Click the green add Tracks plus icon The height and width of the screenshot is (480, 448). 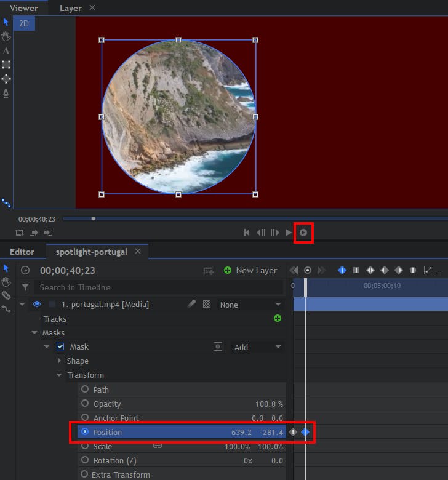[x=277, y=318]
